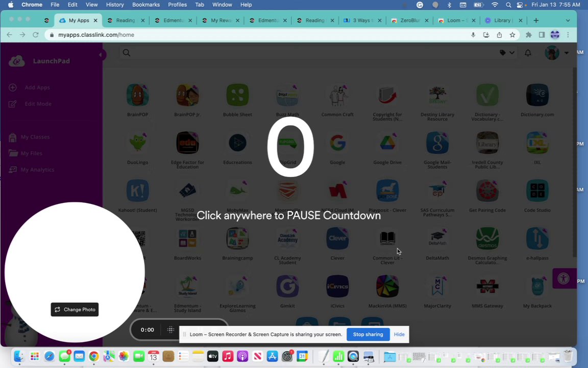588x368 pixels.
Task: Open the BrainPOP app
Action: pyautogui.click(x=138, y=95)
